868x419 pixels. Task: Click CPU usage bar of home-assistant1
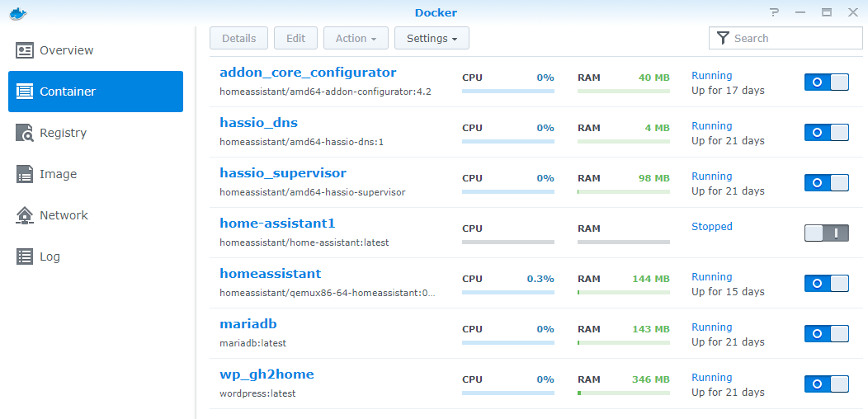508,242
